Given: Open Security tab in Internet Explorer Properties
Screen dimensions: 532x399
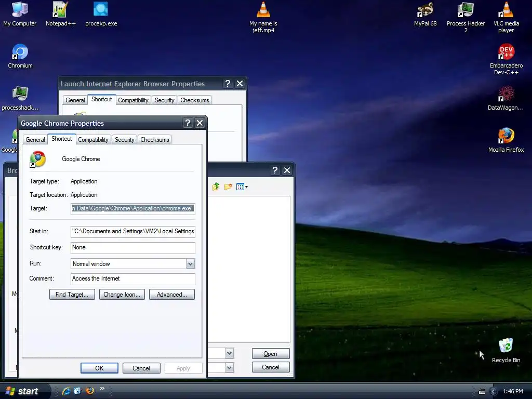Looking at the screenshot, I should coord(164,100).
